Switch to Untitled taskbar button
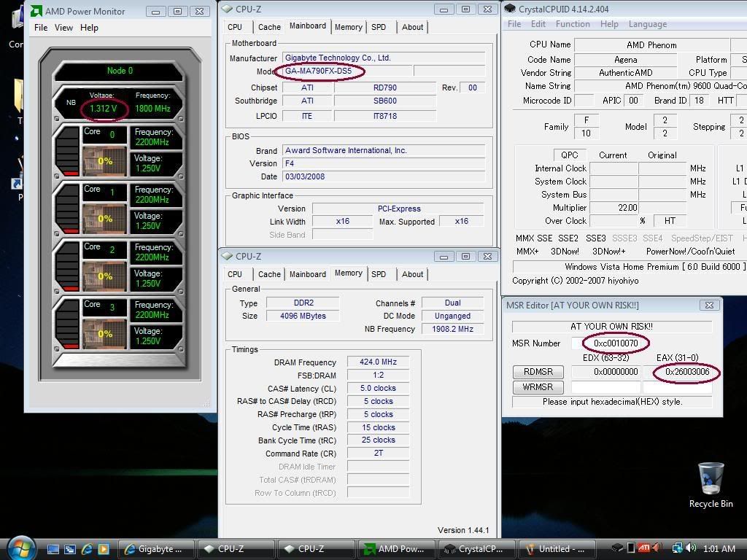 557,549
